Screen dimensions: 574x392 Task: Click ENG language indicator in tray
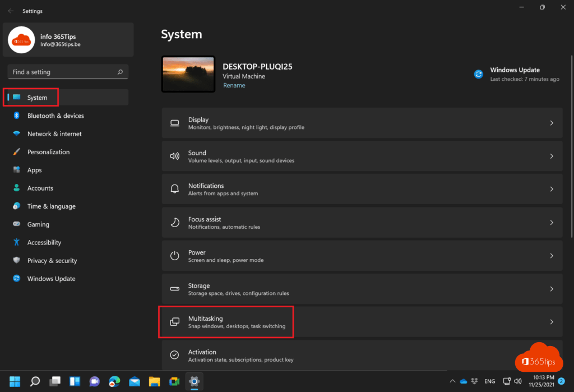[490, 381]
